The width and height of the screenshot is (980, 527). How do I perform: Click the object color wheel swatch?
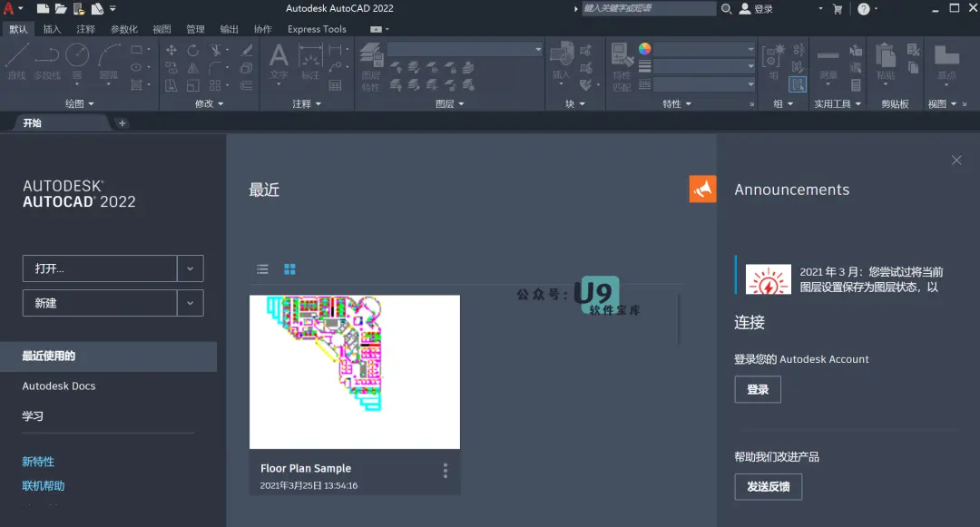tap(645, 49)
